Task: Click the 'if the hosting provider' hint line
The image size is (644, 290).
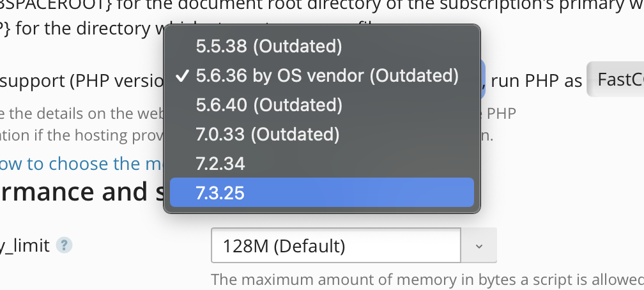Action: coord(80,136)
